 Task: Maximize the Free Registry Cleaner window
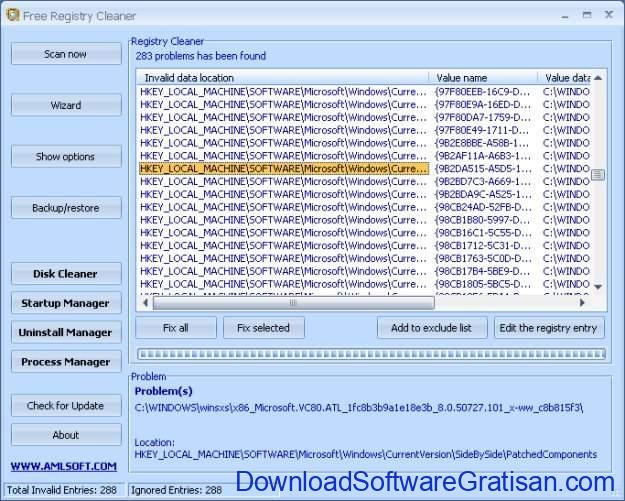tap(587, 15)
